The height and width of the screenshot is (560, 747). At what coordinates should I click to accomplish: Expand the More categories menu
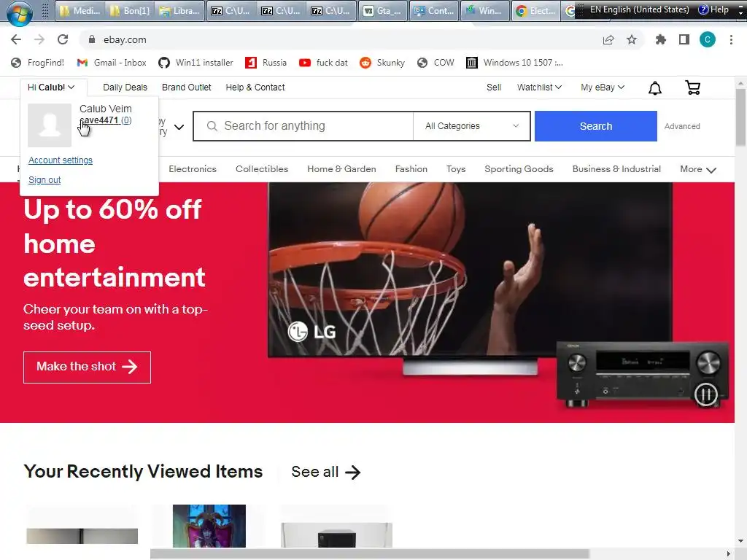point(698,169)
